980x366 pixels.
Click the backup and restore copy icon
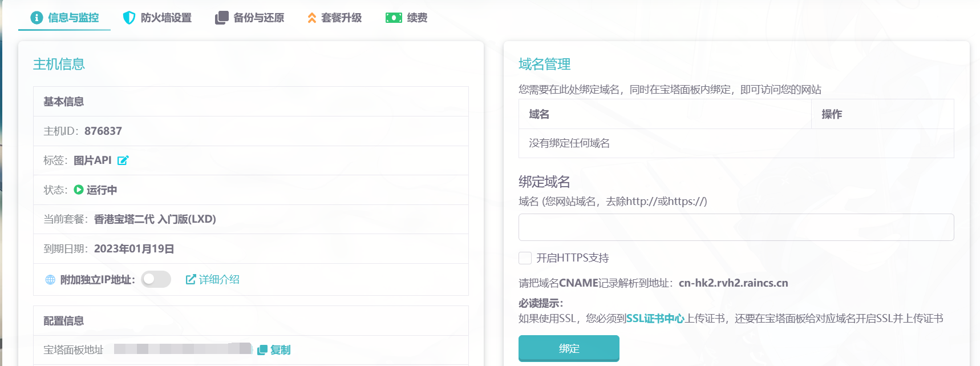[x=221, y=18]
